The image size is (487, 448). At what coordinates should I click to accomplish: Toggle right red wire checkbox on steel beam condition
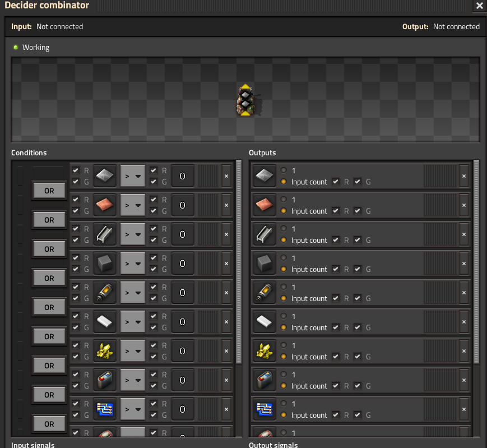click(x=154, y=229)
